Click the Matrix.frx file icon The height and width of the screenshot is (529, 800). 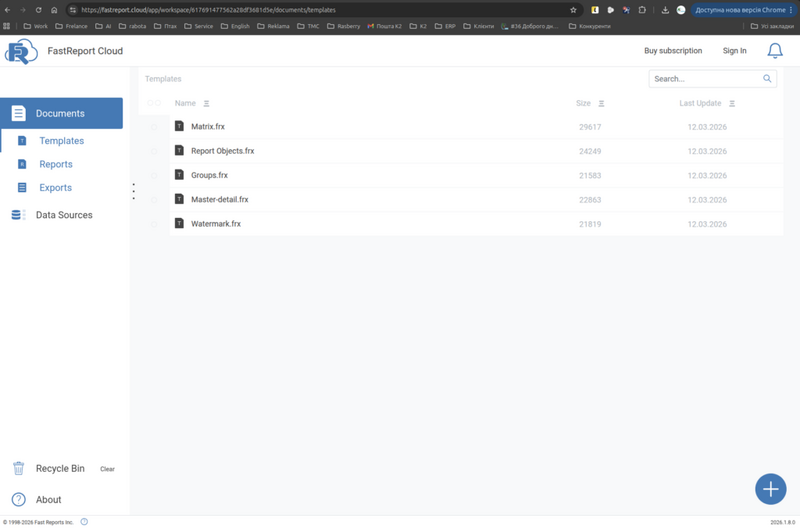point(180,127)
